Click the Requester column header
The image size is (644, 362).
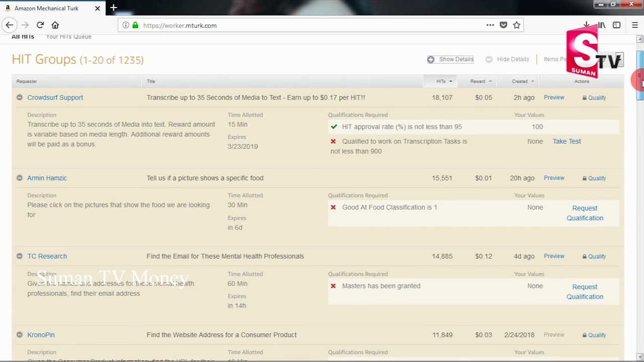click(x=27, y=81)
